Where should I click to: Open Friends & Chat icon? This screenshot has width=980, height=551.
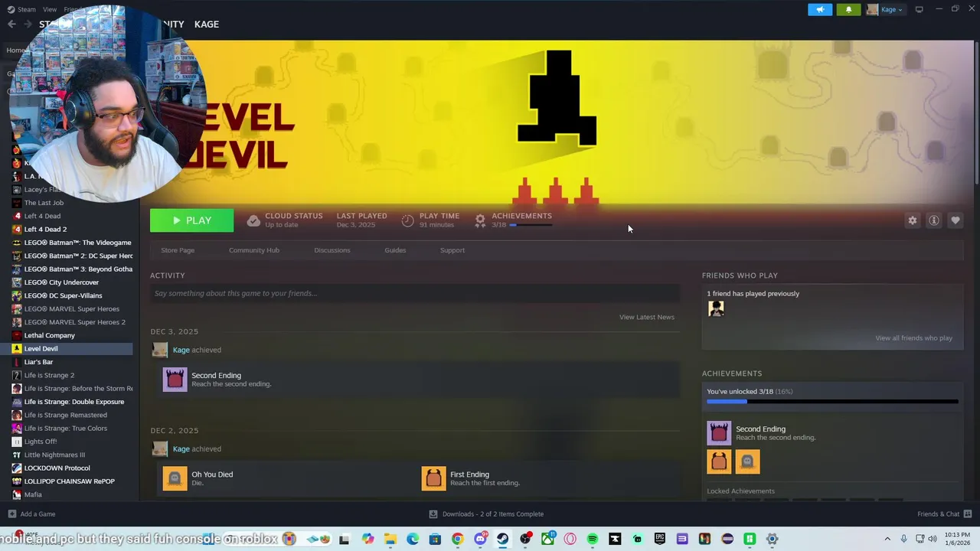(x=968, y=514)
